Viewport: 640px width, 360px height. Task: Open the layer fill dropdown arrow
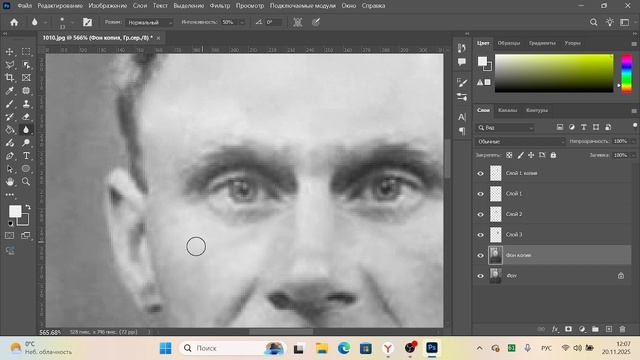[633, 155]
